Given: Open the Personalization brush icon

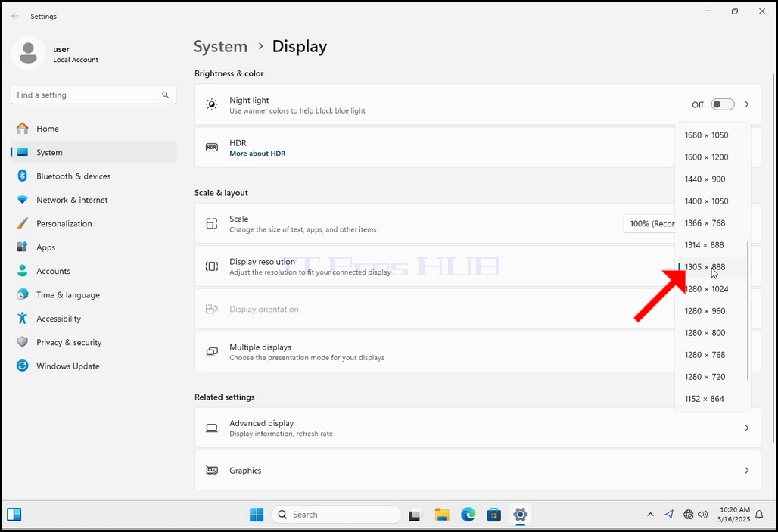Looking at the screenshot, I should 23,223.
